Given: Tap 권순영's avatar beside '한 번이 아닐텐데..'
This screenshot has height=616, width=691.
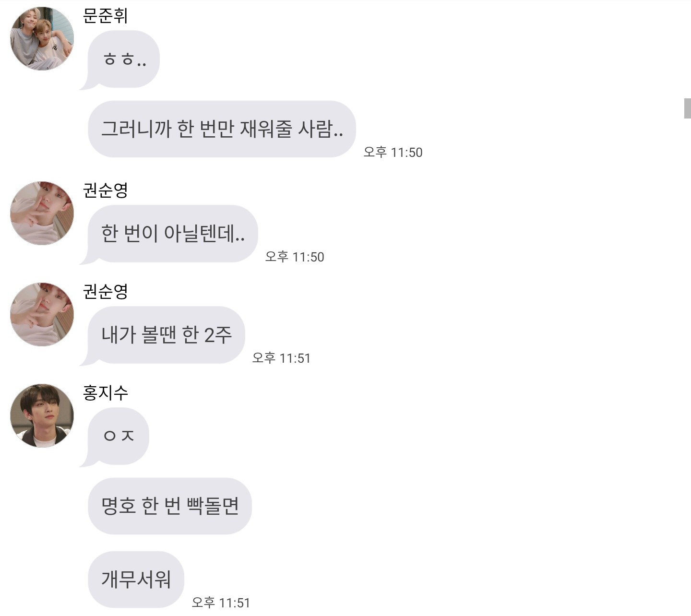Looking at the screenshot, I should (x=42, y=213).
